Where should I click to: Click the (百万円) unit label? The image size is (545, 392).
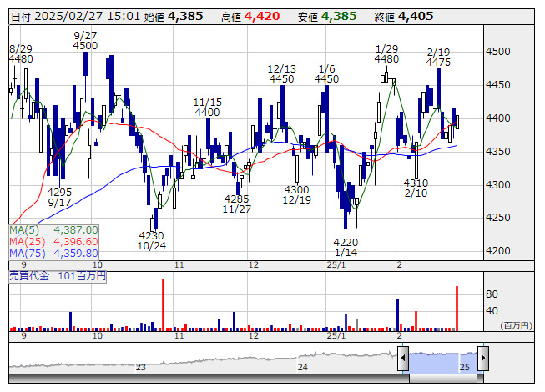point(516,325)
